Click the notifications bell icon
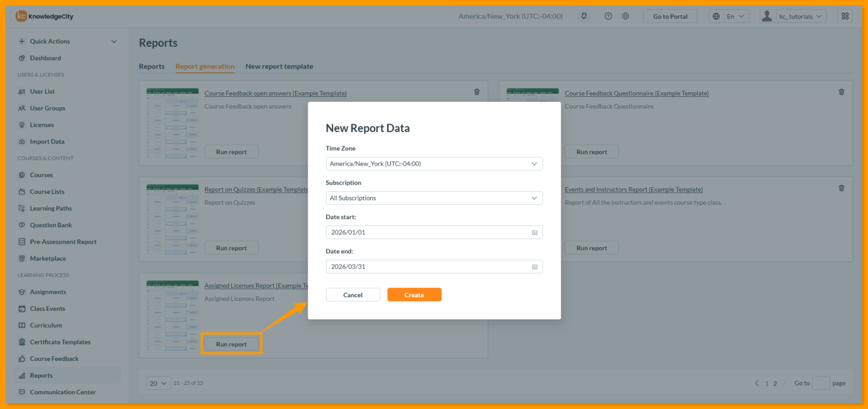The height and width of the screenshot is (409, 868). 584,16
